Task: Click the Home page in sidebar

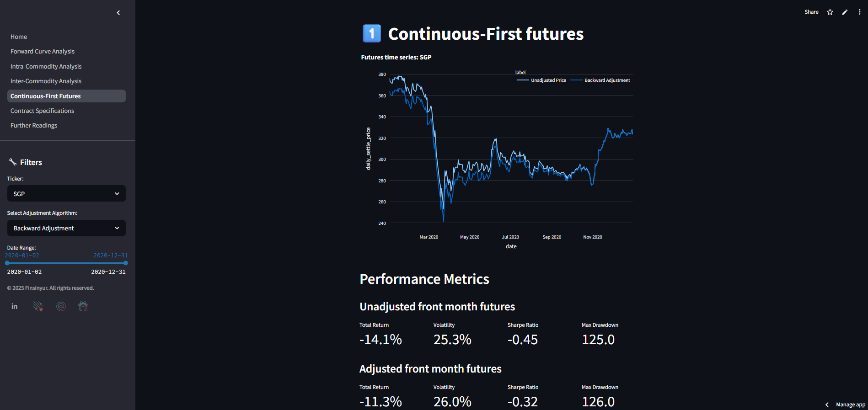Action: pos(19,37)
